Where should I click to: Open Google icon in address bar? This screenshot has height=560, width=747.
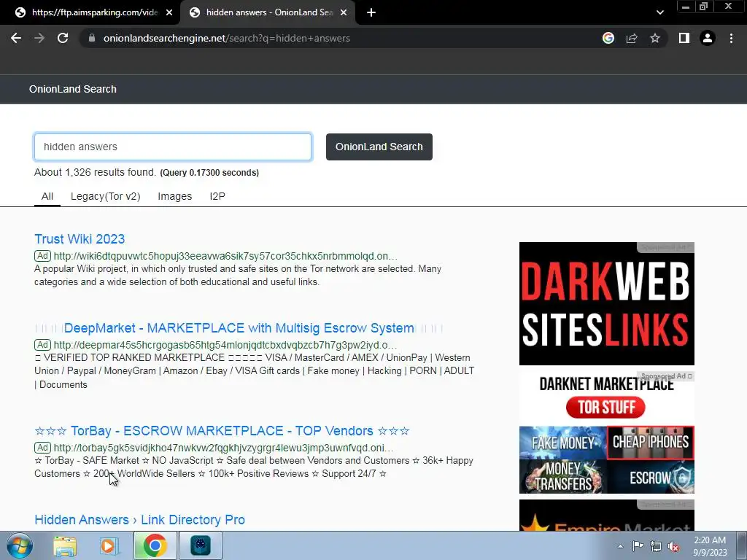[608, 38]
